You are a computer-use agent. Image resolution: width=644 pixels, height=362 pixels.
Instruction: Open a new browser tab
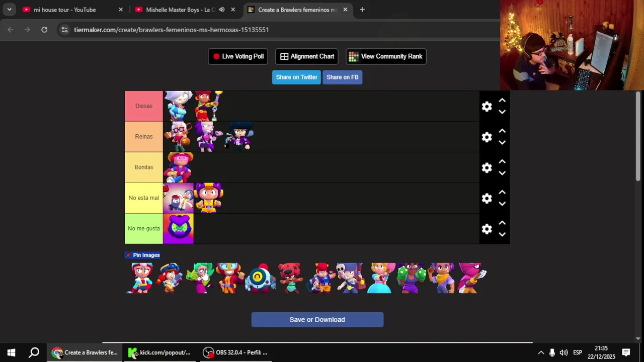pyautogui.click(x=362, y=10)
